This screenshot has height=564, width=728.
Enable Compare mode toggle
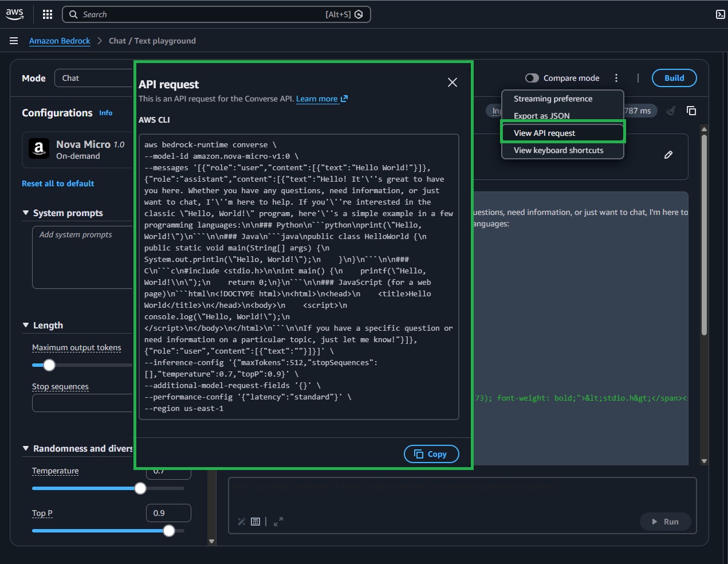[532, 78]
